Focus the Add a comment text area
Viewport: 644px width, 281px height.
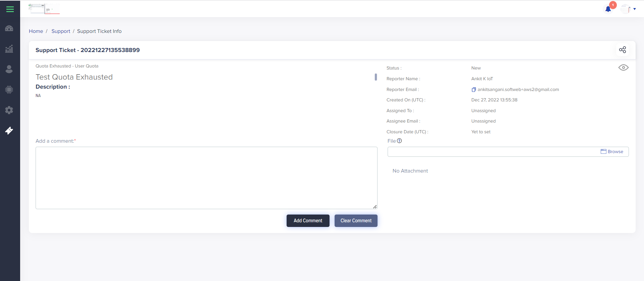click(x=206, y=178)
